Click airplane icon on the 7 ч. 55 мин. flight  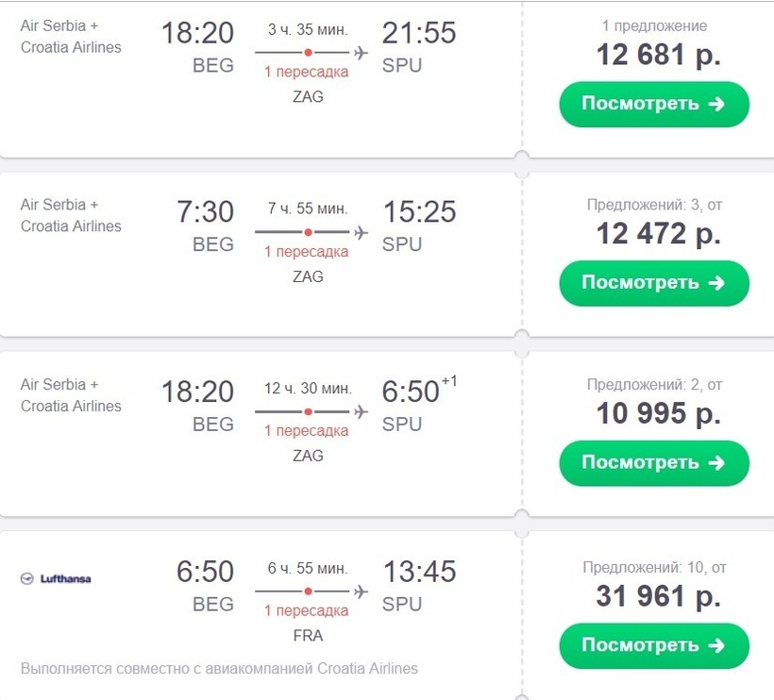point(360,231)
